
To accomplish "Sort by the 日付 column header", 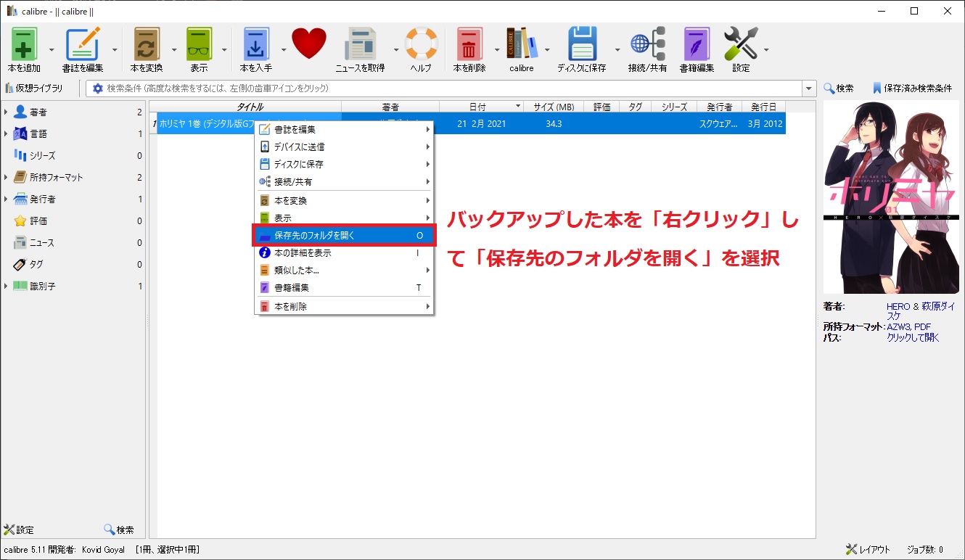I will [x=482, y=107].
